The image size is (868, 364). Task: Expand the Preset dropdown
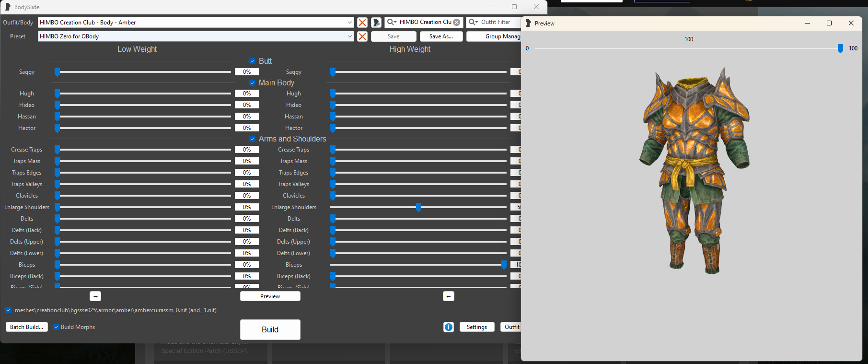pos(349,36)
